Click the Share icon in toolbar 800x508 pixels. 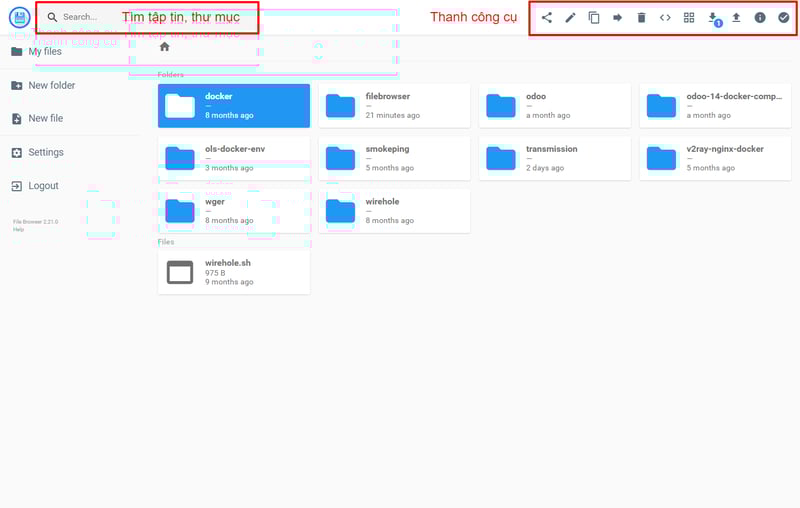(x=546, y=18)
